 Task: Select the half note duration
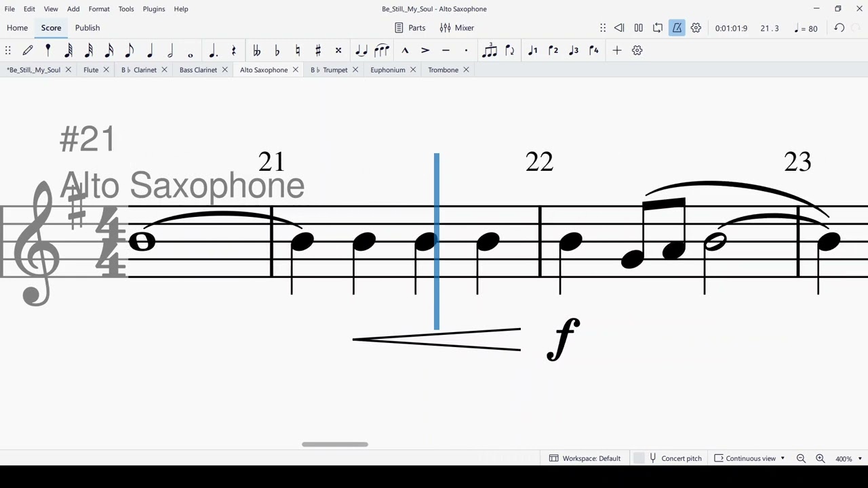point(170,50)
